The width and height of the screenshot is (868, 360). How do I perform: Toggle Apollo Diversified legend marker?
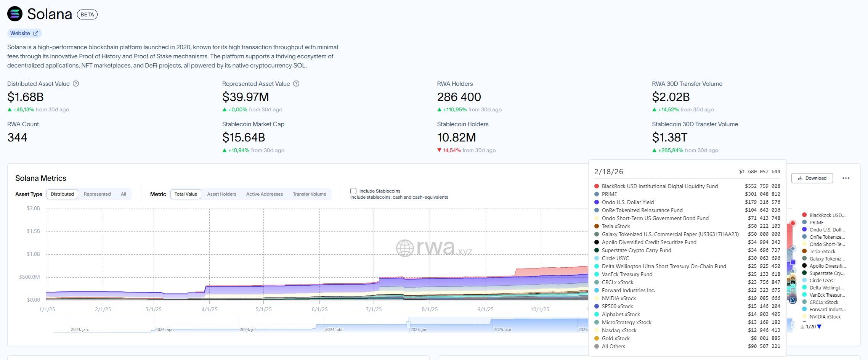click(x=804, y=266)
